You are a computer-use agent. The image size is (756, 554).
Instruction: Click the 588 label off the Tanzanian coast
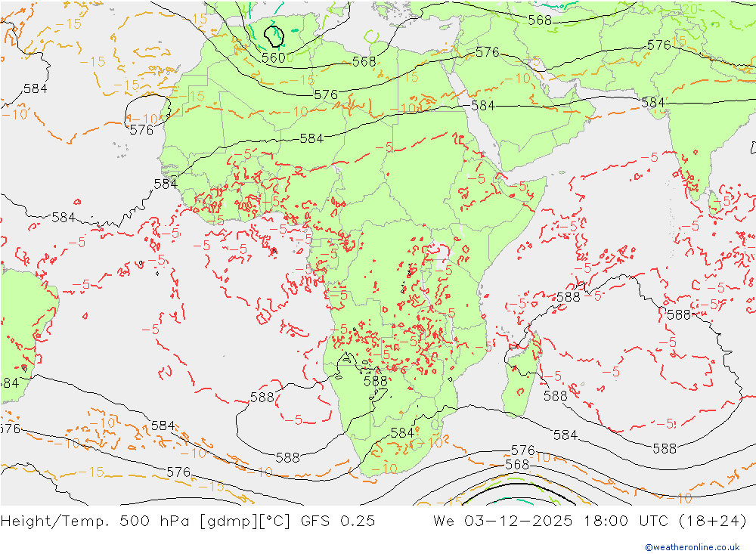tap(568, 297)
